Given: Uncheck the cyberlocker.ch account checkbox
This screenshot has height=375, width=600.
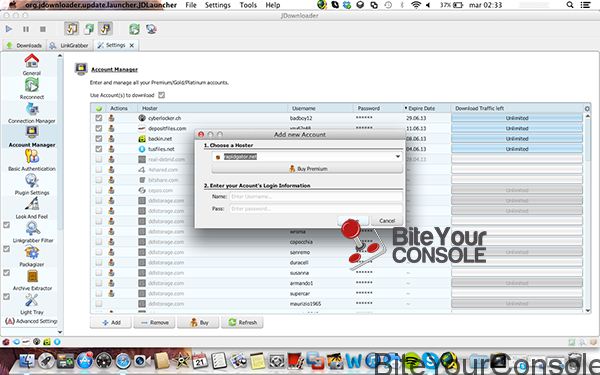Looking at the screenshot, I should click(99, 118).
